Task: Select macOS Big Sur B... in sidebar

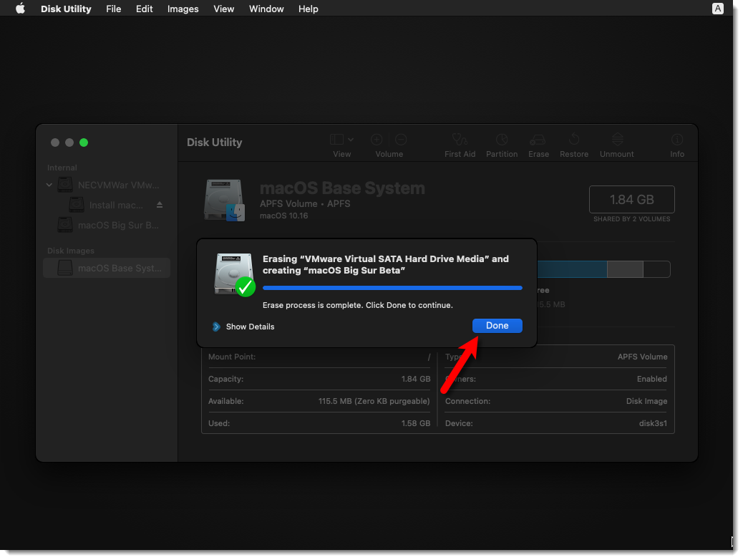Action: [x=108, y=226]
